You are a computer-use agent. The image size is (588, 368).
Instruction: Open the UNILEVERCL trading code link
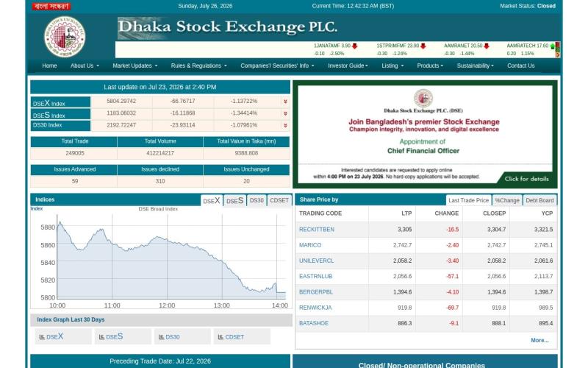coord(316,261)
